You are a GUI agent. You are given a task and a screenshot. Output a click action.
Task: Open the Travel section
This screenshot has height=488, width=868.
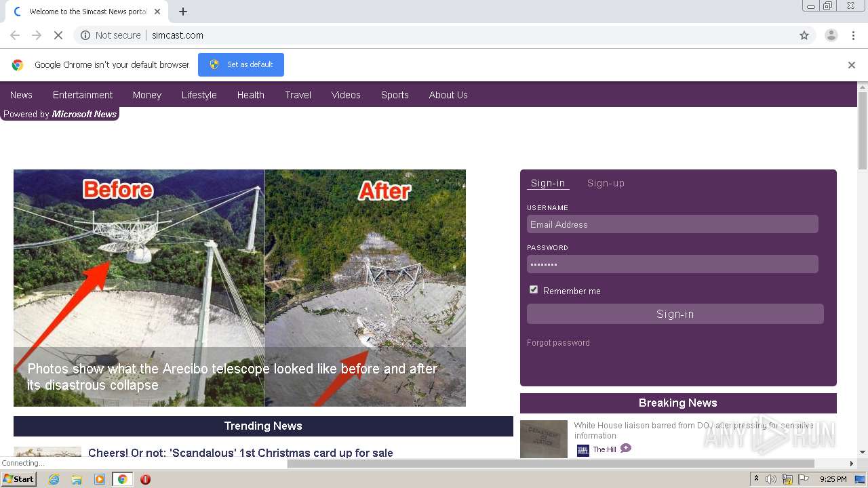pos(298,95)
